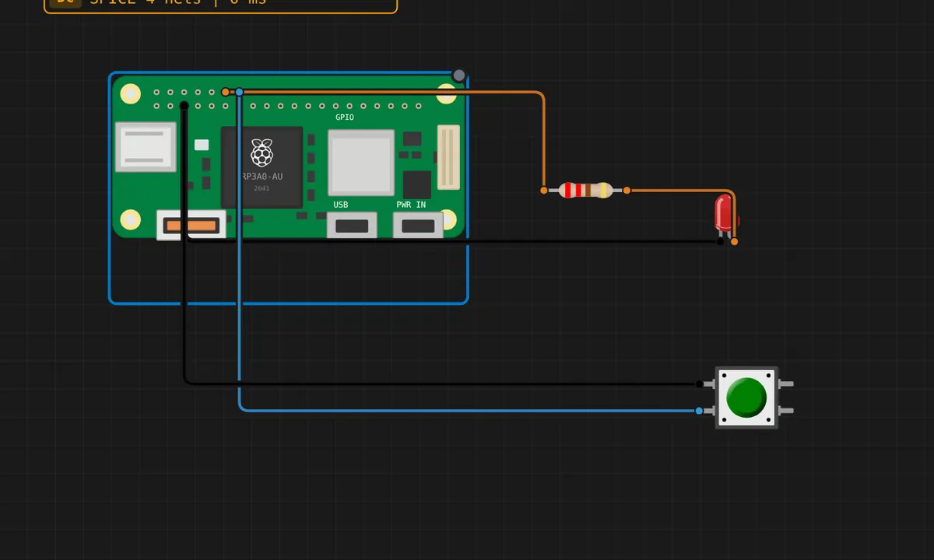This screenshot has height=560, width=934.
Task: Select the RP3A0-AU processor chip on the board
Action: tap(262, 166)
